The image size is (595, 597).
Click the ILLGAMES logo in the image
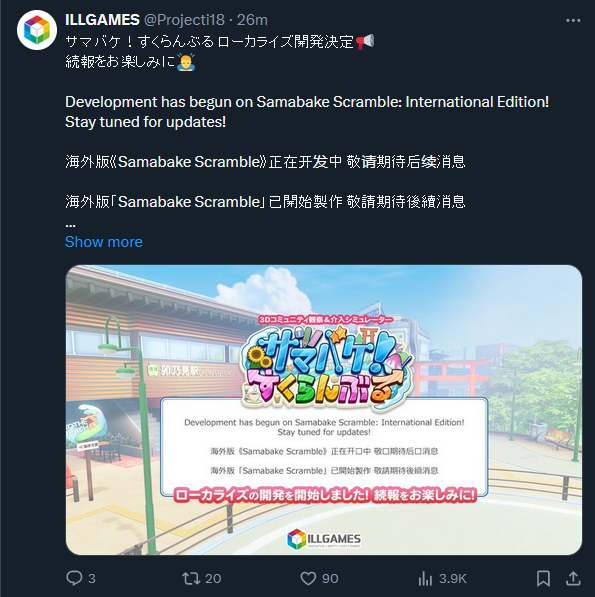point(324,539)
